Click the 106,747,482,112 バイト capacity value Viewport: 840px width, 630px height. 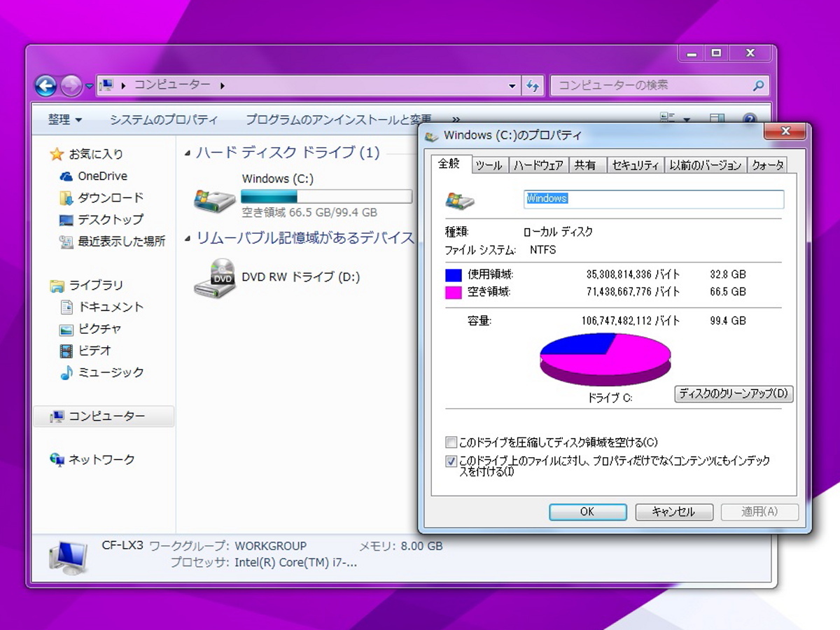(x=630, y=321)
